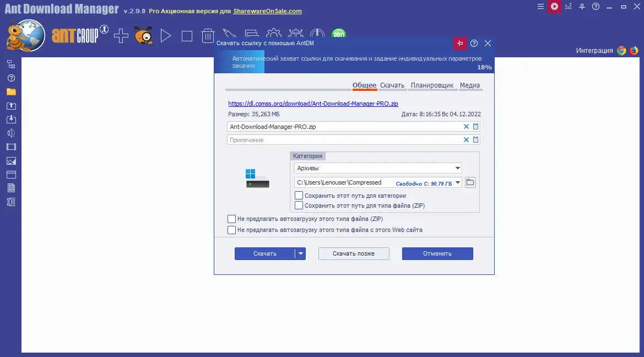Add a new download with the plus icon

point(120,35)
